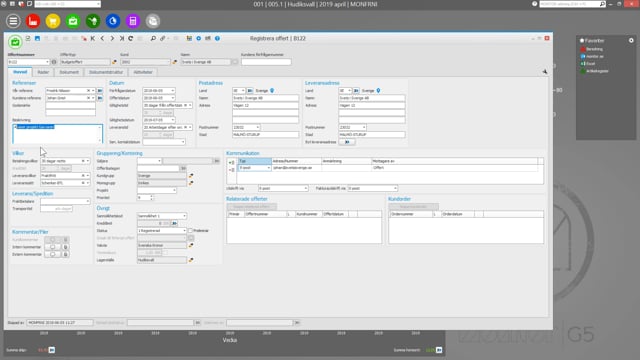Open the blue help question icon
The width and height of the screenshot is (640, 360).
coord(217,38)
